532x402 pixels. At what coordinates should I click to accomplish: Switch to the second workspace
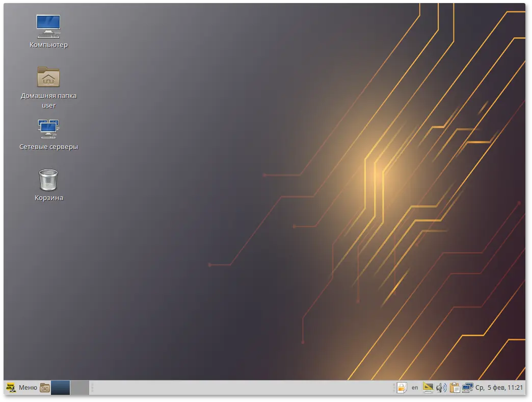(79, 388)
